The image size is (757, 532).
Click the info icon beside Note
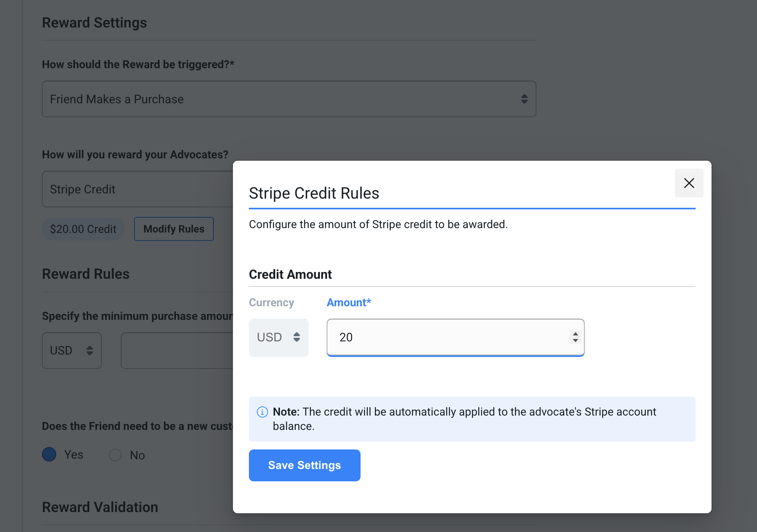262,412
